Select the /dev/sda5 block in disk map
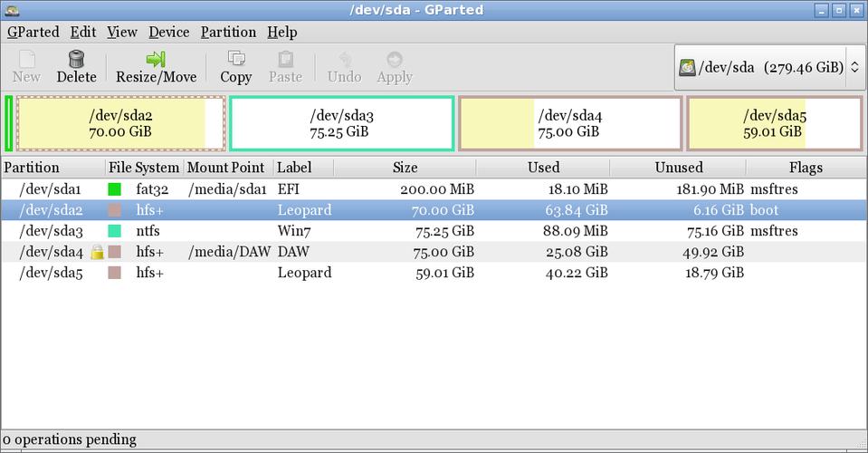Image resolution: width=868 pixels, height=453 pixels. pos(774,123)
